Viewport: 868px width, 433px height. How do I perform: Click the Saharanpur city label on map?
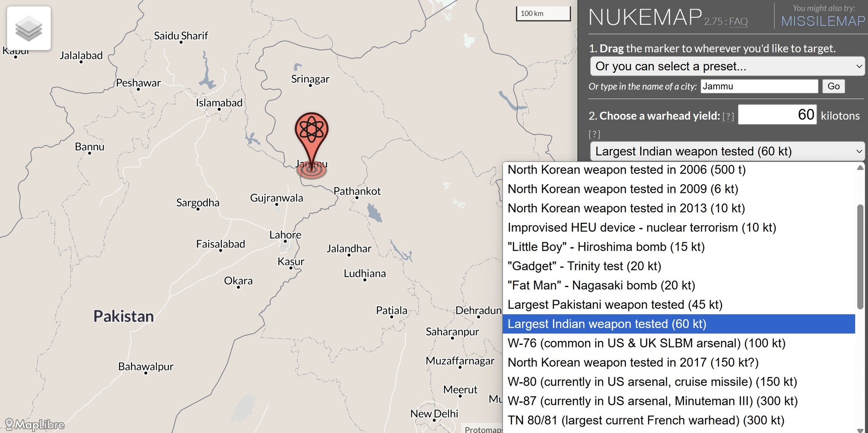point(452,332)
